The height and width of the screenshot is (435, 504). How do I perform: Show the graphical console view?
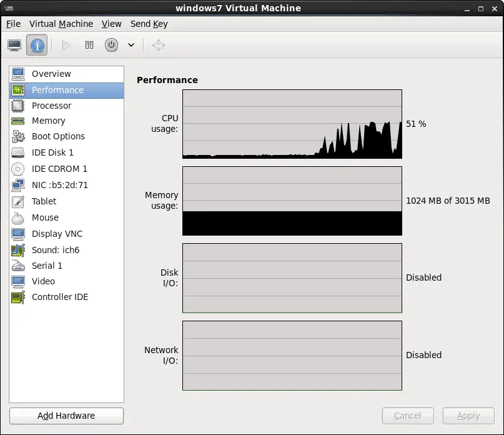click(x=14, y=45)
